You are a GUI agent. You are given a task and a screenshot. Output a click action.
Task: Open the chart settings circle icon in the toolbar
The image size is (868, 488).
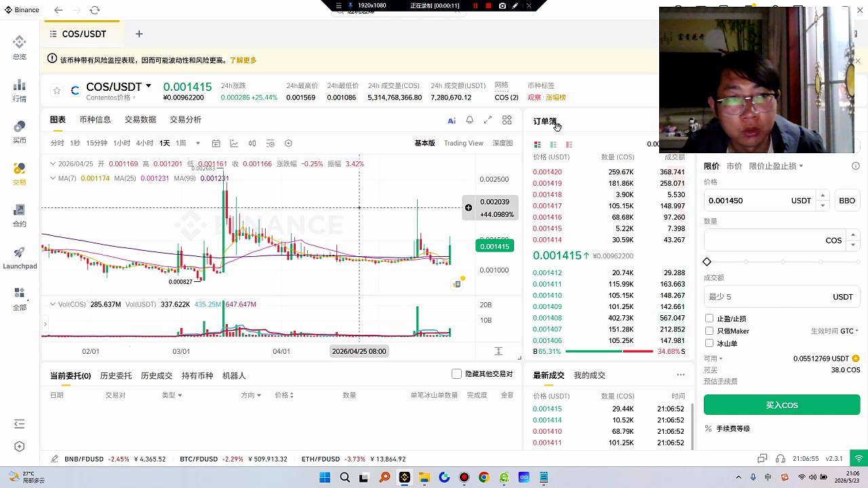(x=288, y=143)
